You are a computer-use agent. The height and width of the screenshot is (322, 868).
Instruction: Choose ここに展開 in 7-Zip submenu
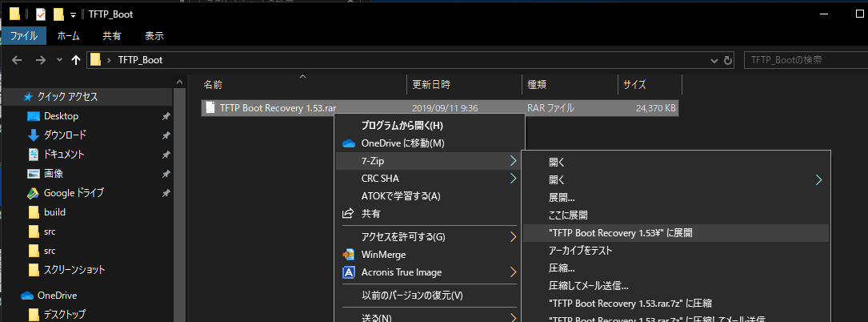(x=676, y=215)
